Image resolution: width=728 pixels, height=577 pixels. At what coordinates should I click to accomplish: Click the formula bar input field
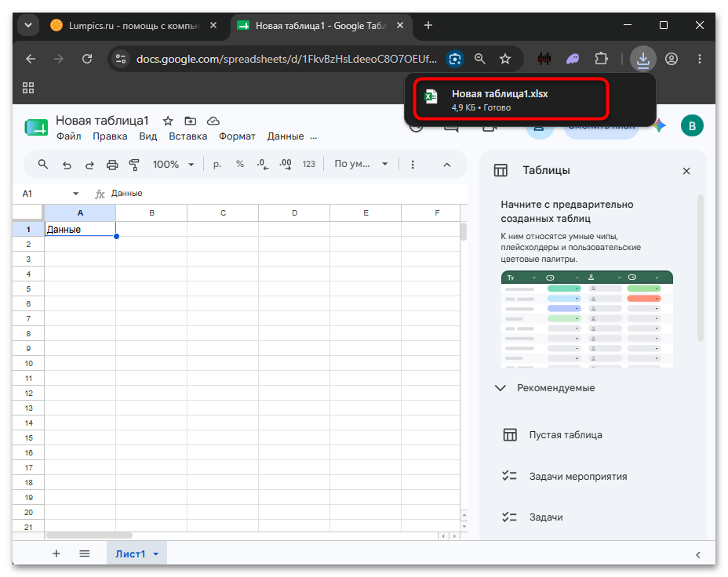(288, 194)
